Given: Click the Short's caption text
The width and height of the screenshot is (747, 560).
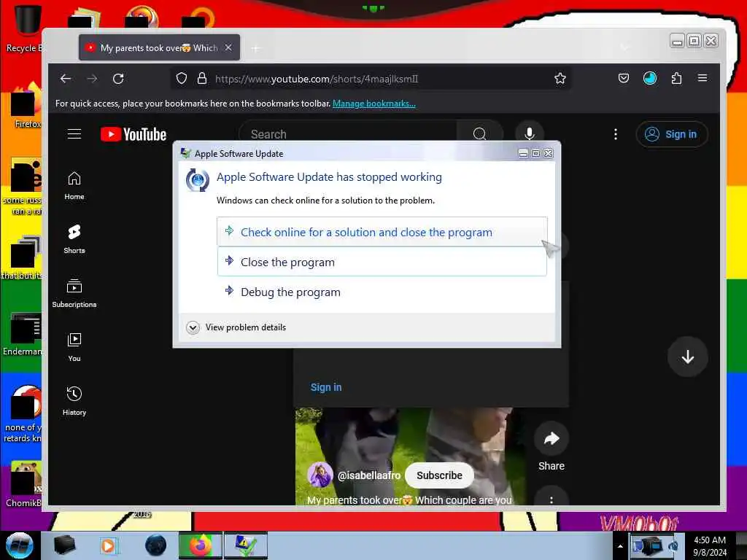Looking at the screenshot, I should (409, 500).
